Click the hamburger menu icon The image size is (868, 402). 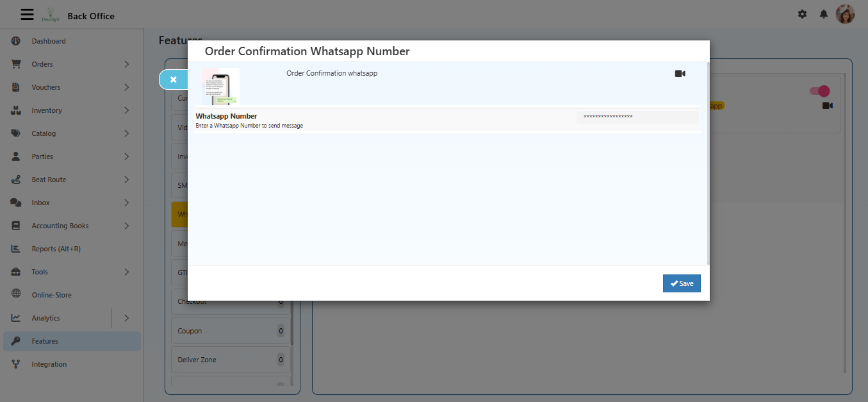(x=27, y=13)
